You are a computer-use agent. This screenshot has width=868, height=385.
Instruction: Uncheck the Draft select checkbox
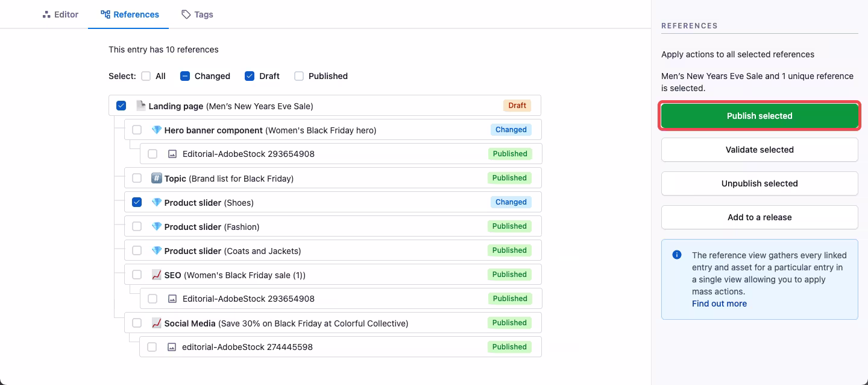point(250,76)
